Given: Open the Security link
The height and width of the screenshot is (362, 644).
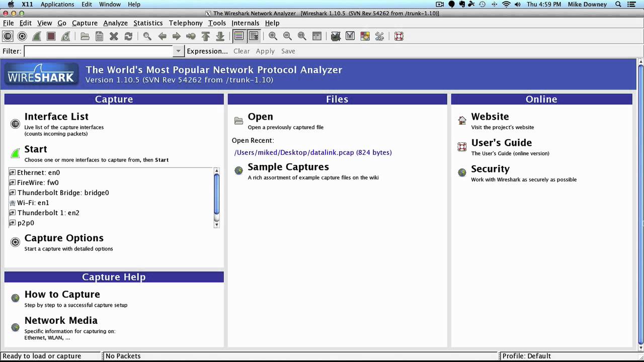Looking at the screenshot, I should pos(491,169).
